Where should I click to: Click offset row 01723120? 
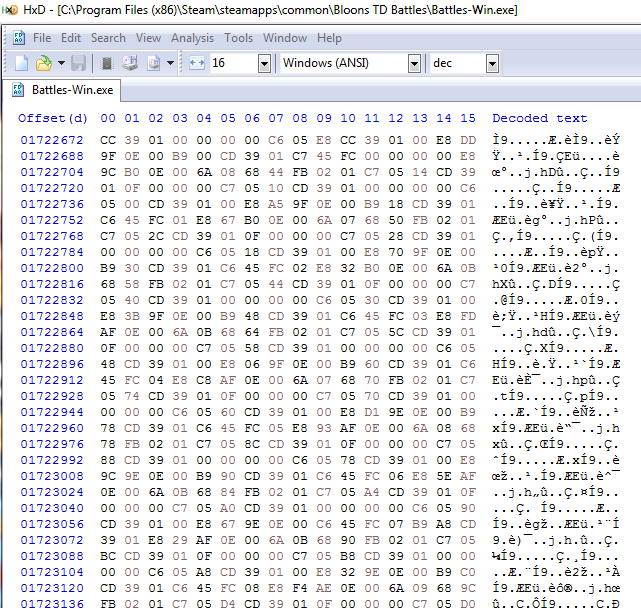[52, 588]
